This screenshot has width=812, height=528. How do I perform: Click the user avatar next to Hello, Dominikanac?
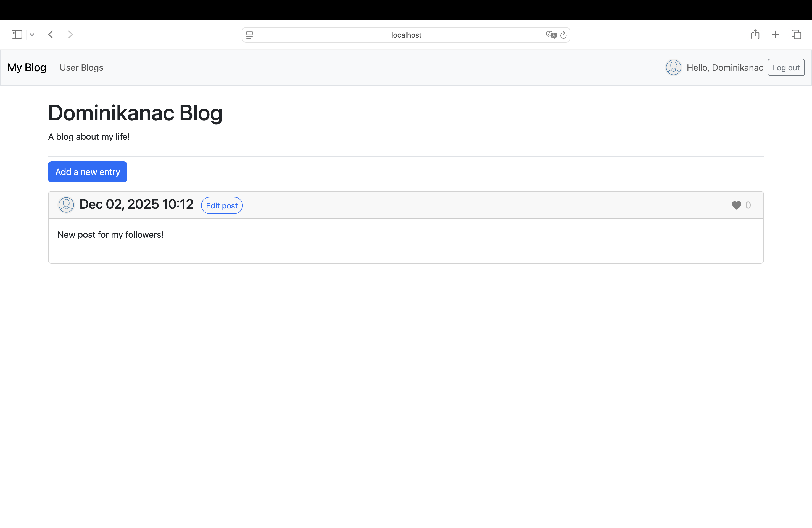tap(673, 67)
